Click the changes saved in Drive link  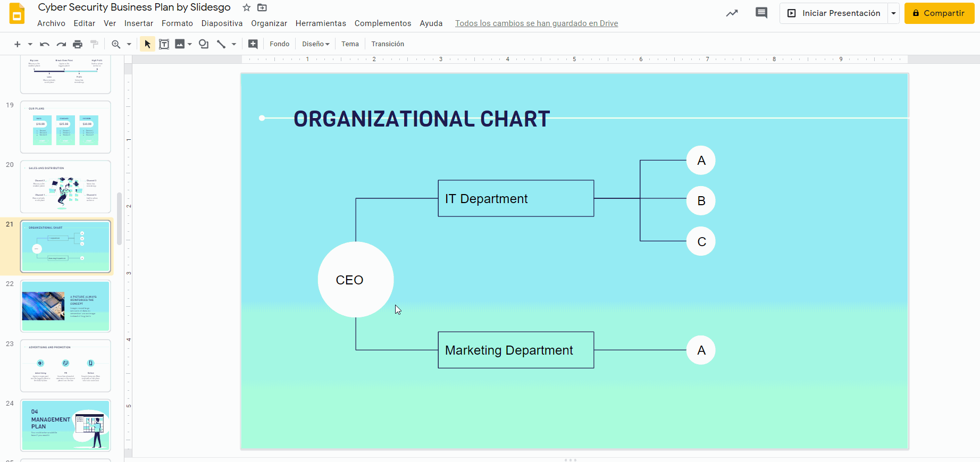tap(537, 23)
